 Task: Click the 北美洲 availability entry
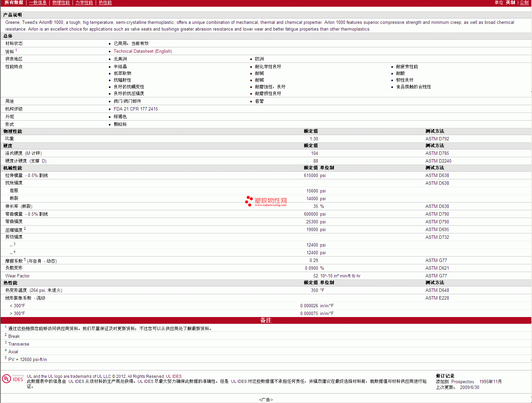[120, 59]
